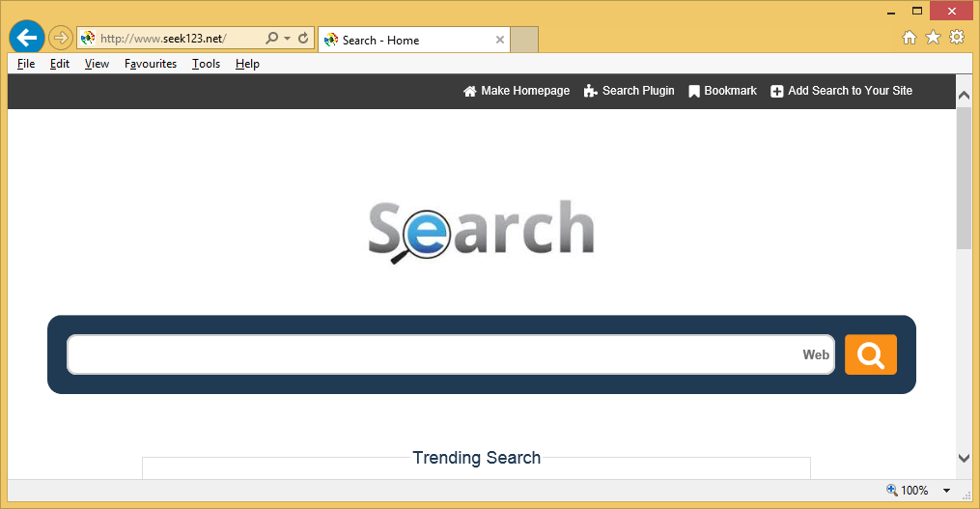Close the Search - Home tab
Screen dimensions: 980x509
tap(500, 40)
